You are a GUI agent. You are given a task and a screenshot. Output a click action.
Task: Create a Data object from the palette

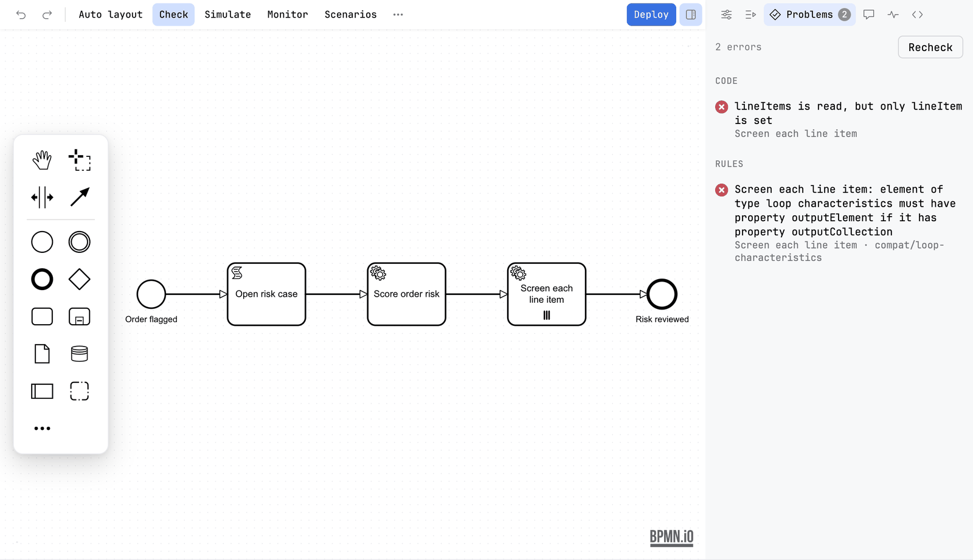coord(42,354)
